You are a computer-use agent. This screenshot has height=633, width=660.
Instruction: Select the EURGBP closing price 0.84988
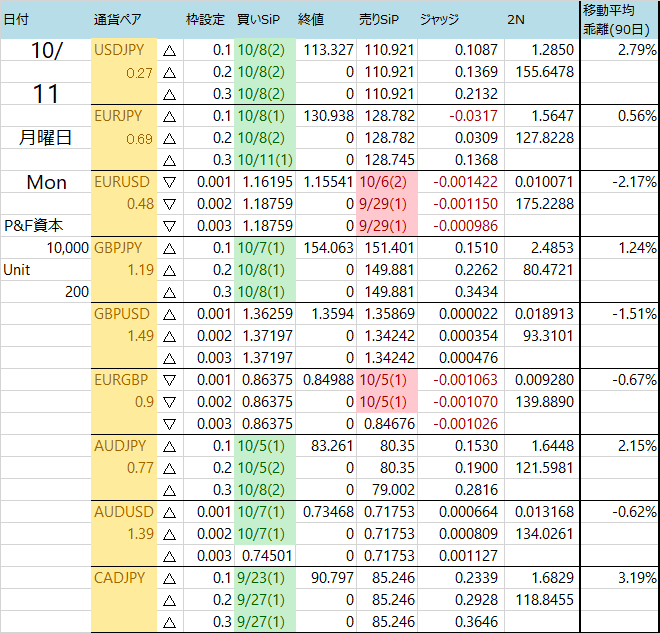point(328,380)
